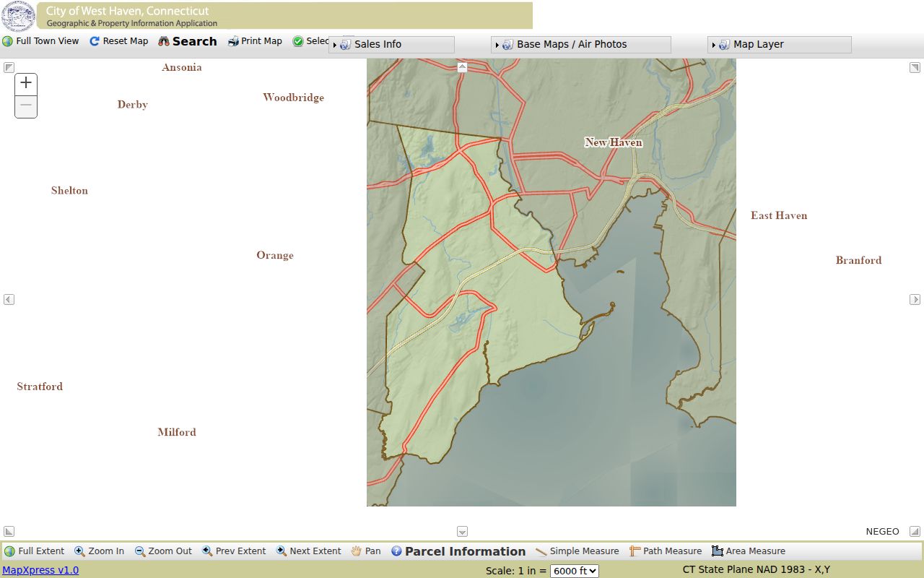
Task: Click the Full Extent tool
Action: [34, 551]
